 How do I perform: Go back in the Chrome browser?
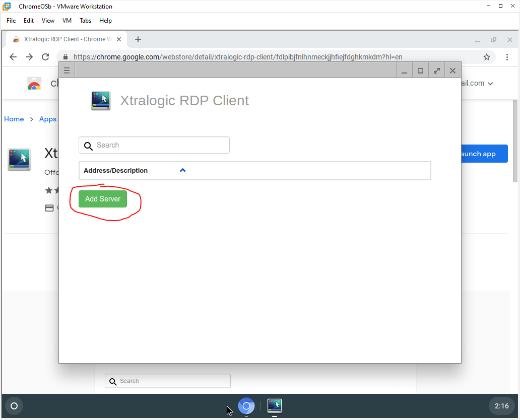13,57
